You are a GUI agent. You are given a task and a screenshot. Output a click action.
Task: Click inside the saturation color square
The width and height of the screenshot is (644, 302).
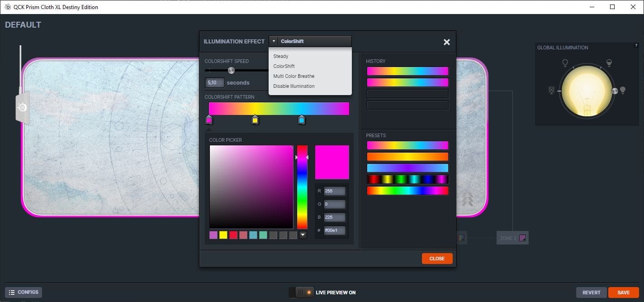click(251, 187)
